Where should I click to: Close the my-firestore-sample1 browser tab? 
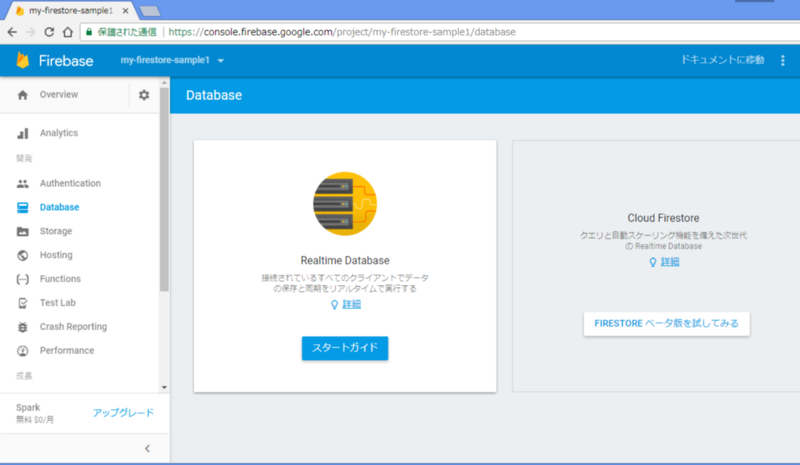[125, 10]
